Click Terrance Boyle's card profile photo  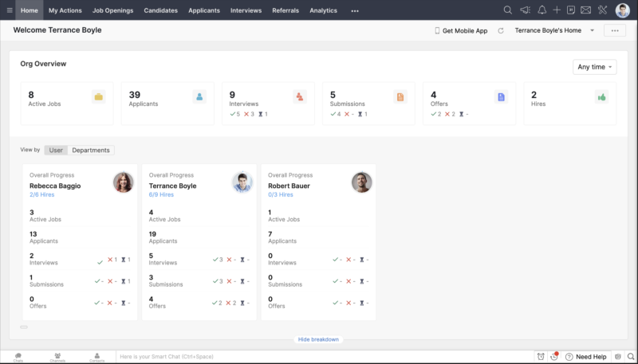[x=242, y=182]
